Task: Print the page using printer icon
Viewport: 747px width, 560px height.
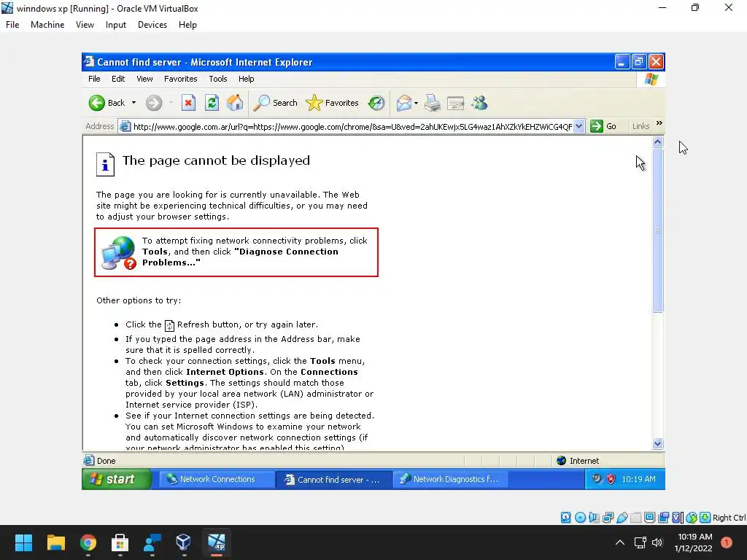Action: tap(433, 103)
